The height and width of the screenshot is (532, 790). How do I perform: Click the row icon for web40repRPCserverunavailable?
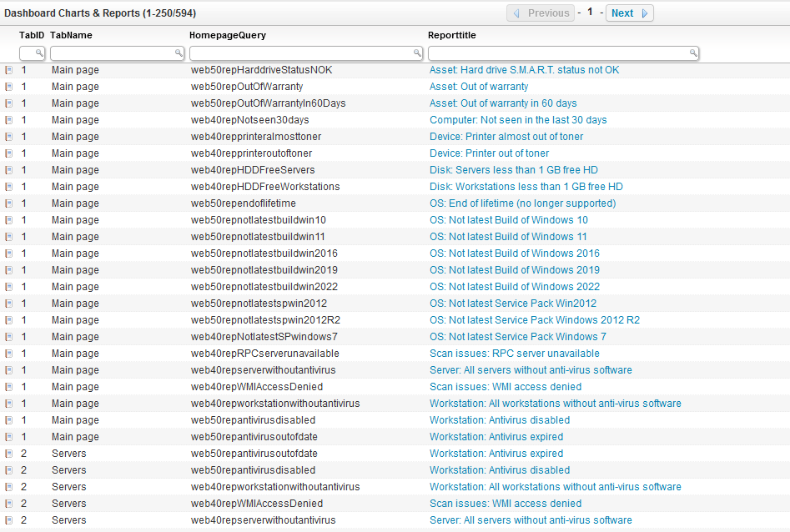tap(8, 354)
